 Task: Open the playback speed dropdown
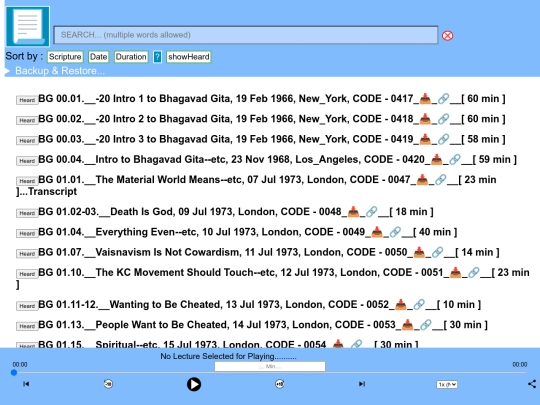pos(447,384)
